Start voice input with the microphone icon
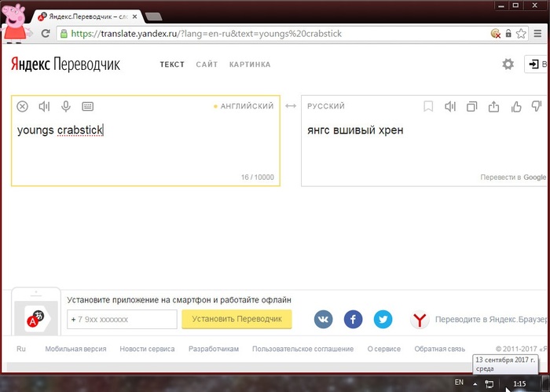Image resolution: width=550 pixels, height=392 pixels. click(66, 107)
